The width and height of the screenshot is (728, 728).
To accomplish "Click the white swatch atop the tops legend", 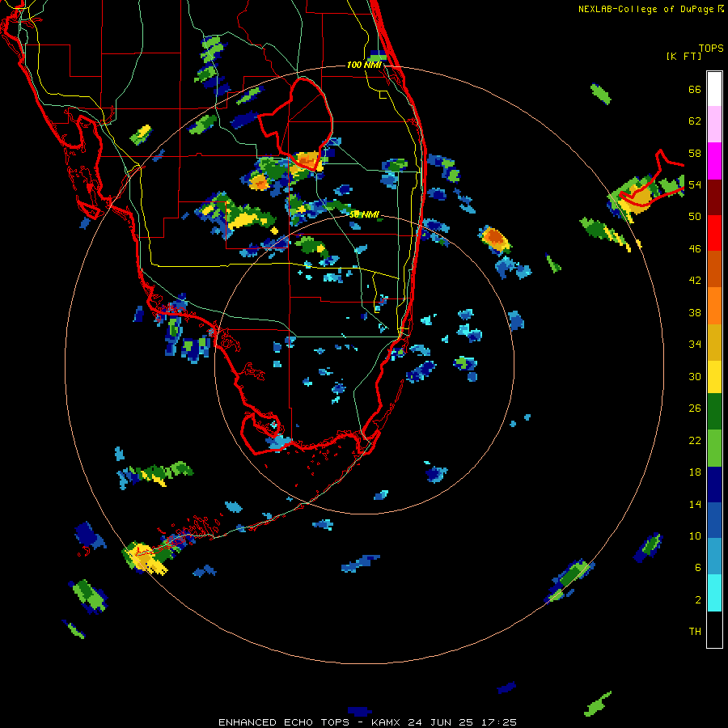I will click(714, 89).
